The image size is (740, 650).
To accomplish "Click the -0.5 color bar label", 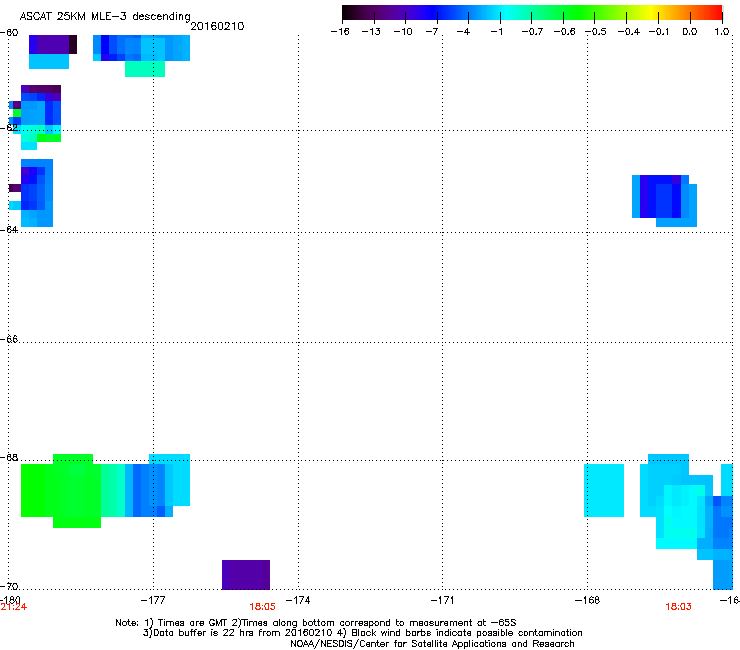I will [x=596, y=32].
